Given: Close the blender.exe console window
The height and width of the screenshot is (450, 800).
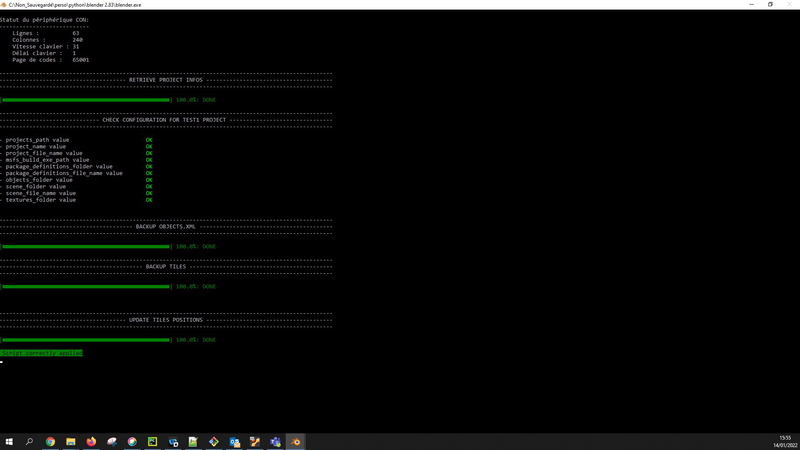Looking at the screenshot, I should coord(791,4).
